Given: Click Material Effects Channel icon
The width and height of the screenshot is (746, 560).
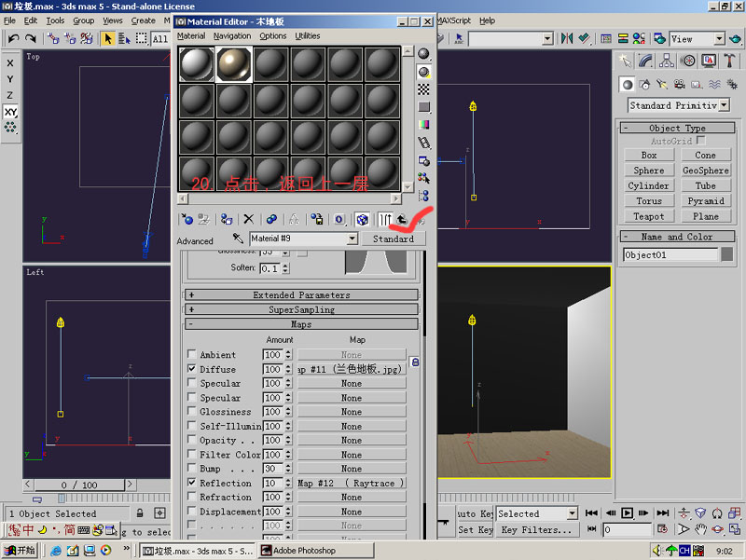Looking at the screenshot, I should click(339, 219).
